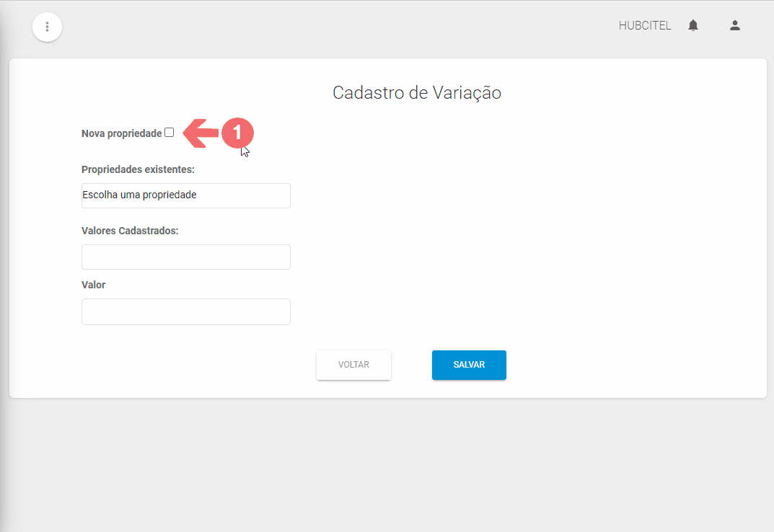The image size is (774, 532).
Task: Open the user account icon
Action: [x=735, y=26]
